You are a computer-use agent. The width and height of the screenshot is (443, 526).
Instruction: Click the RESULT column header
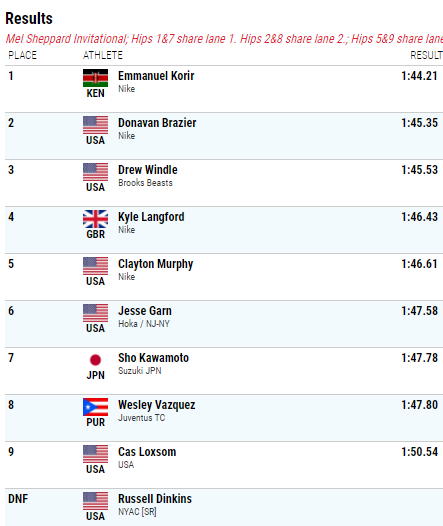click(426, 55)
